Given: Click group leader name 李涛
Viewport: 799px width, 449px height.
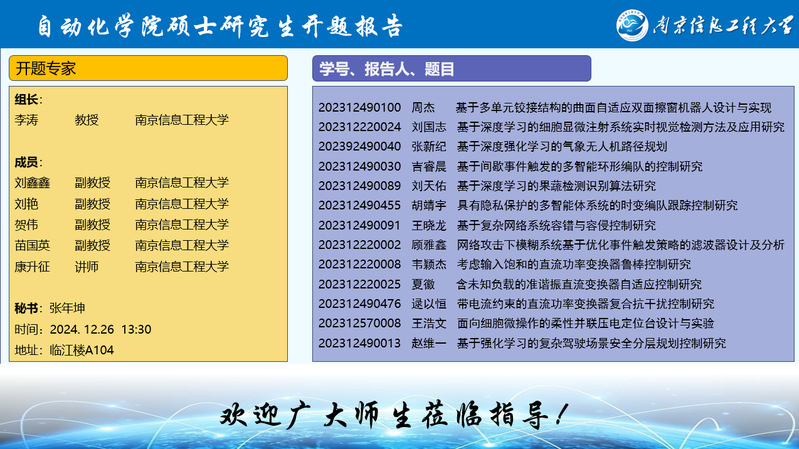Looking at the screenshot, I should [27, 120].
